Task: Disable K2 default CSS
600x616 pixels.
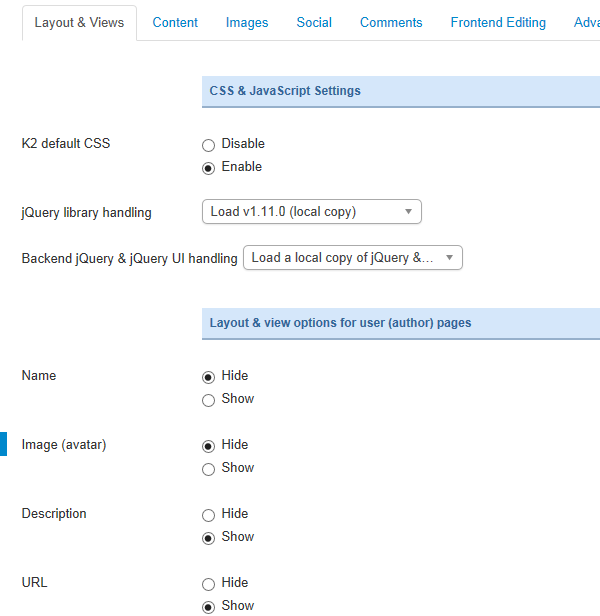Action: 208,145
